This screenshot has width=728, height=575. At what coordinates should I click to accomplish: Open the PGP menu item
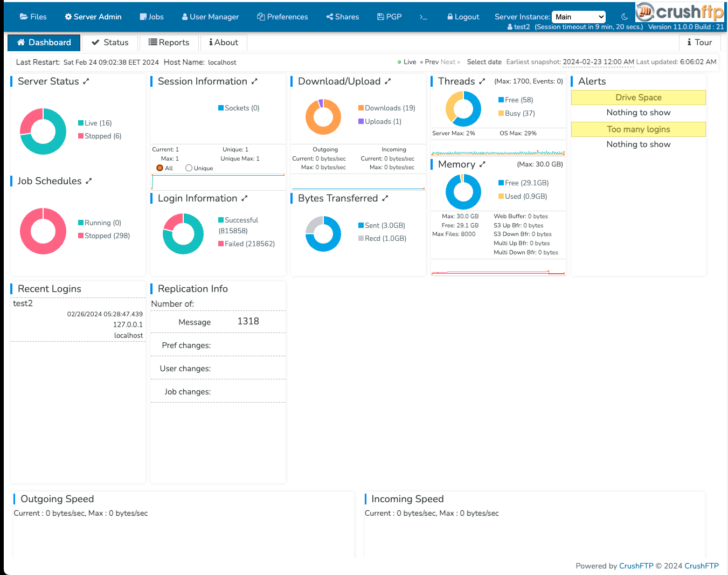point(389,17)
